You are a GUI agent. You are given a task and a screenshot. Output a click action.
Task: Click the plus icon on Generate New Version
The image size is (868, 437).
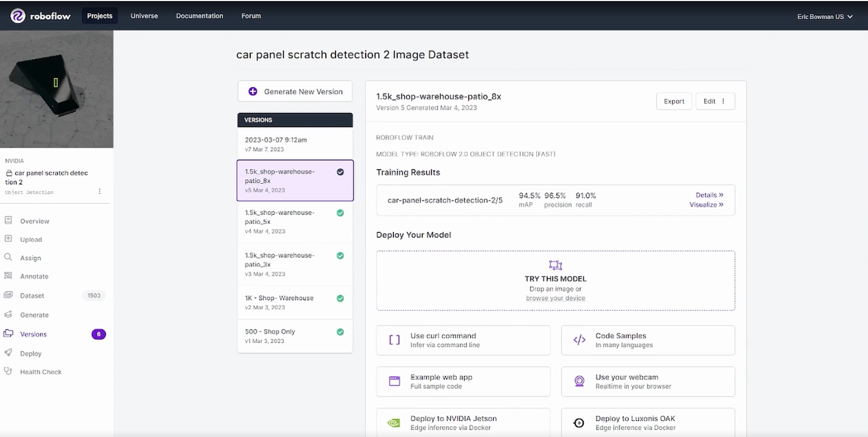click(252, 91)
